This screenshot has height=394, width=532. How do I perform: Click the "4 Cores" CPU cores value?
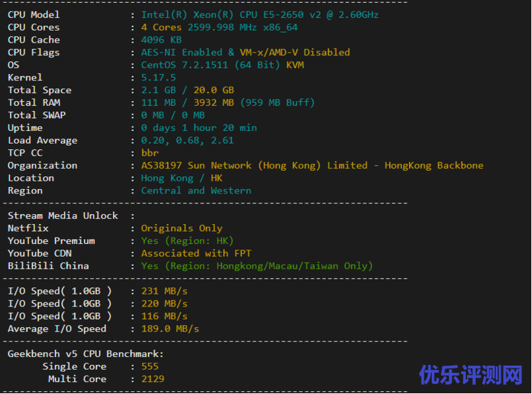click(161, 28)
